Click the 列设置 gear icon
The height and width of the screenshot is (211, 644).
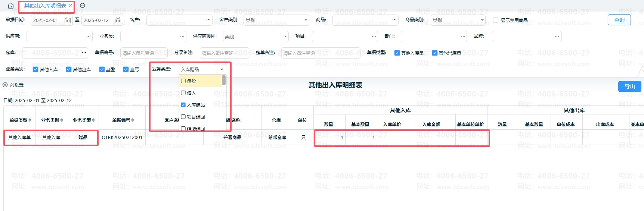coord(5,85)
